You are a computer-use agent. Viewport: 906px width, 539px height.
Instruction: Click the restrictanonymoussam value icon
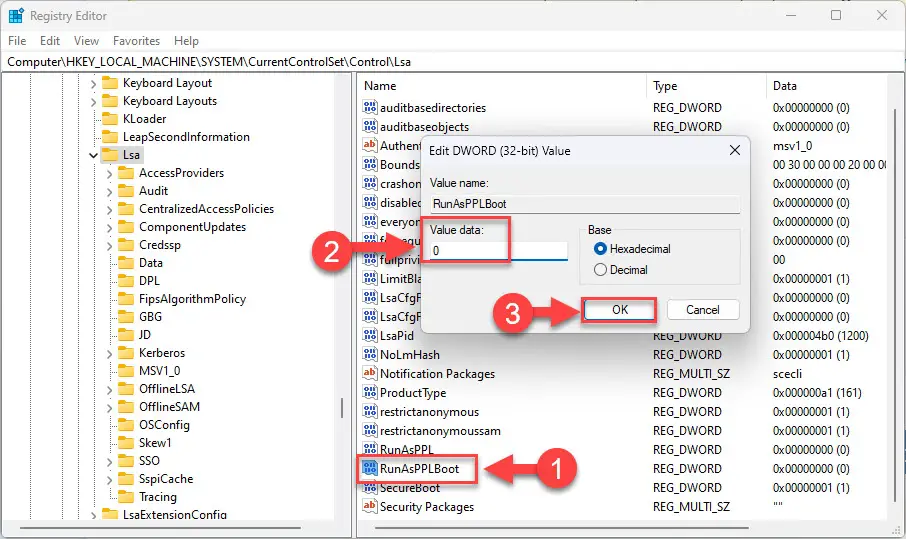[x=370, y=431]
